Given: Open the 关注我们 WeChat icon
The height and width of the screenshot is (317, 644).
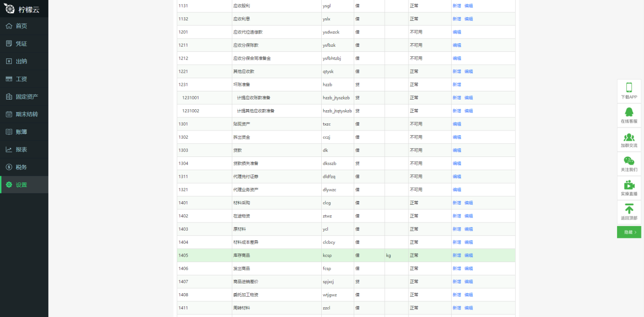Looking at the screenshot, I should coord(629,161).
